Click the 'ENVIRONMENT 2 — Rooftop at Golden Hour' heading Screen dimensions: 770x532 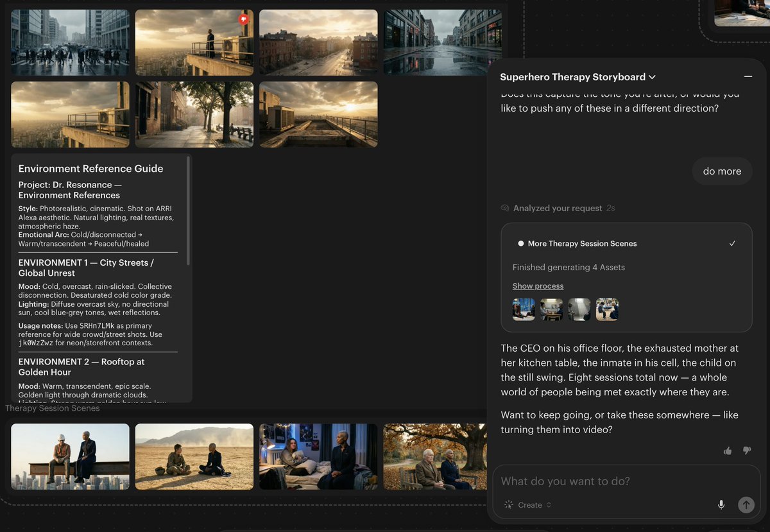point(81,367)
